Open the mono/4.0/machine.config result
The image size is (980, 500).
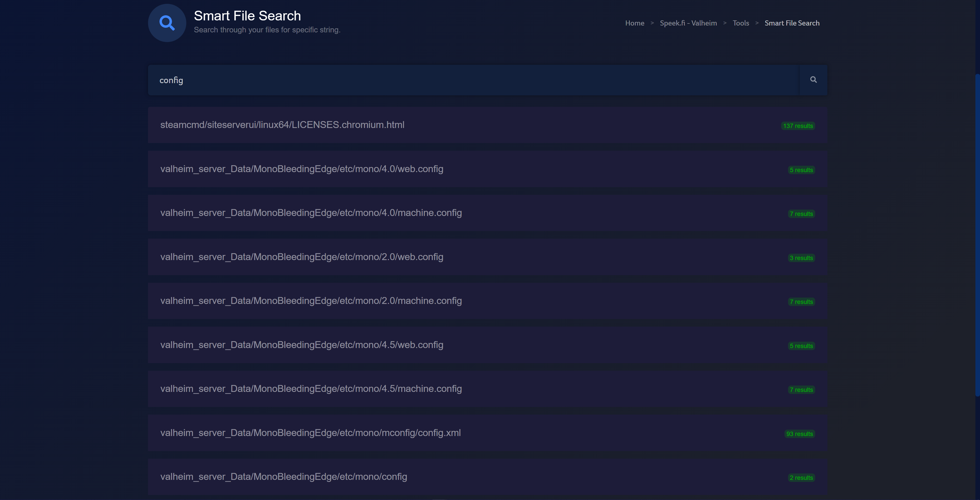488,213
